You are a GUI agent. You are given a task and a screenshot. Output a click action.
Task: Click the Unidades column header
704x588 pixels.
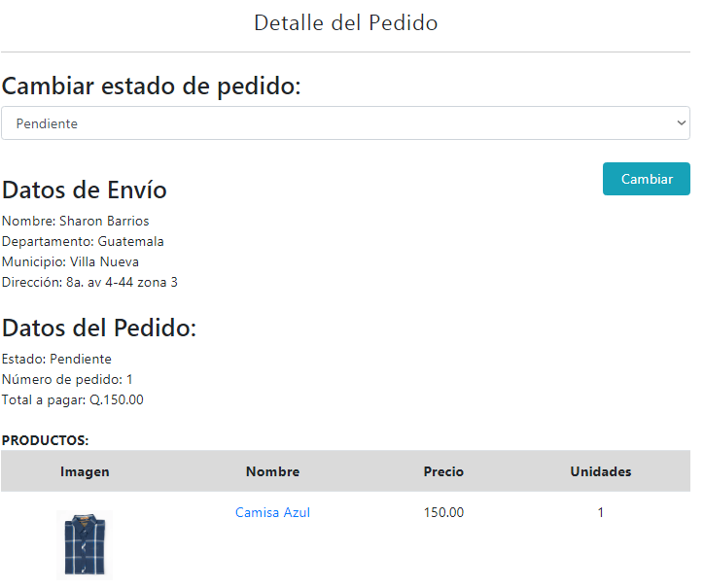click(x=601, y=471)
